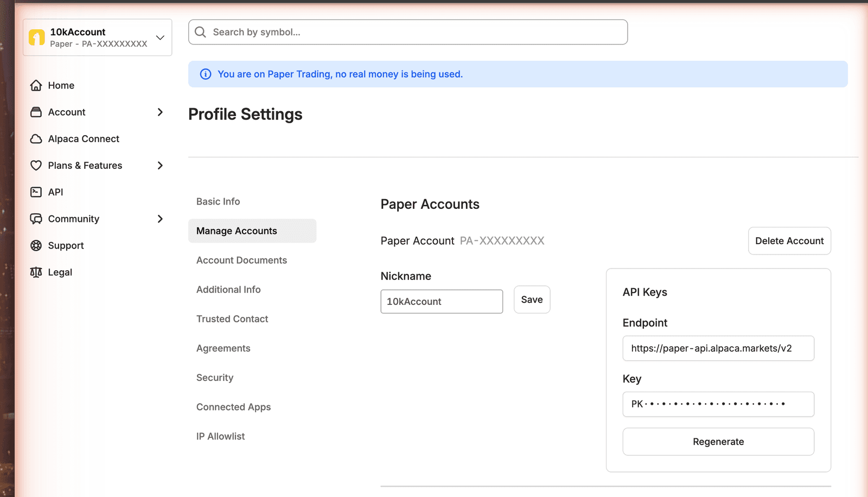The height and width of the screenshot is (497, 868).
Task: Expand the Plans & Features submenu chevron
Action: 160,165
